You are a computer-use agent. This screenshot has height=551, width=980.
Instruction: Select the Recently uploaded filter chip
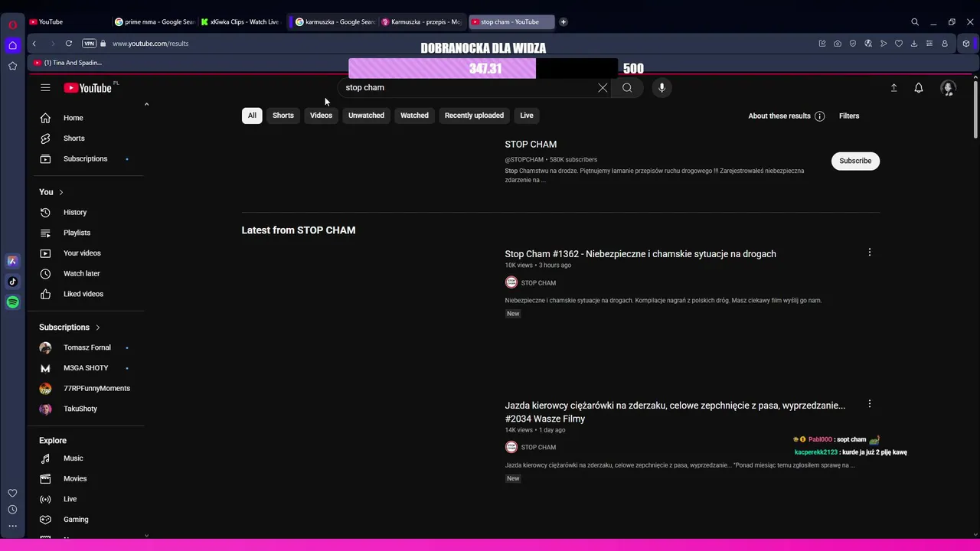tap(474, 116)
